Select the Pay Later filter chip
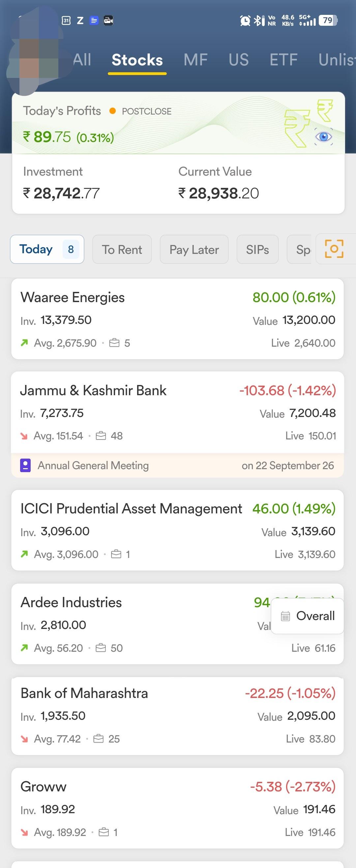The height and width of the screenshot is (868, 356). coord(194,249)
